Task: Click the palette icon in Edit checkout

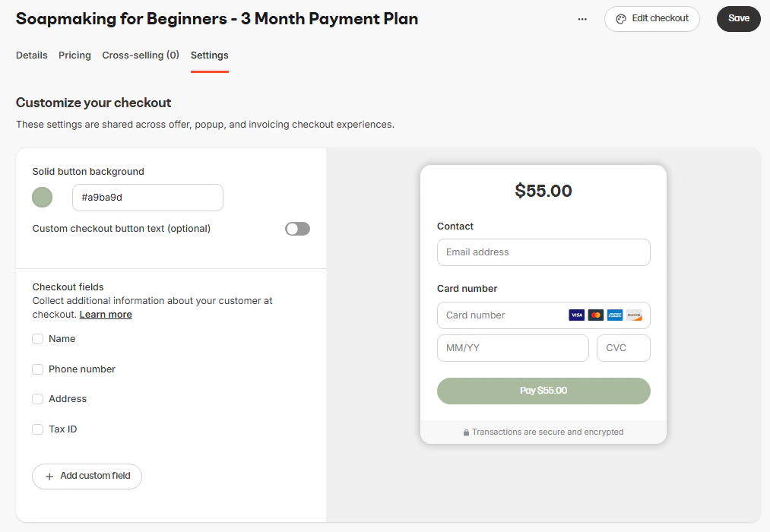Action: pos(621,19)
